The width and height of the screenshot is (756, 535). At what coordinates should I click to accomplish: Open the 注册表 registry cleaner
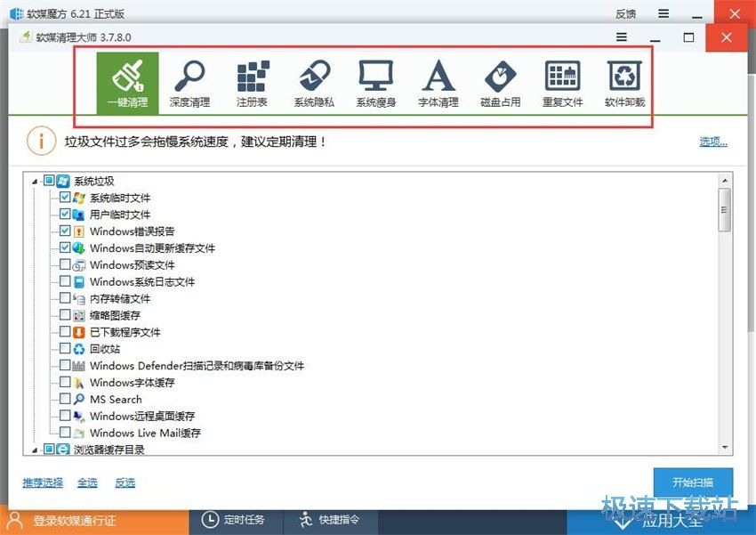252,84
